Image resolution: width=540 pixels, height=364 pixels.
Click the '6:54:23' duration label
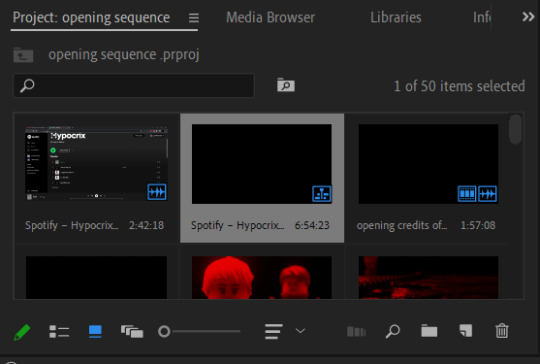coord(312,225)
